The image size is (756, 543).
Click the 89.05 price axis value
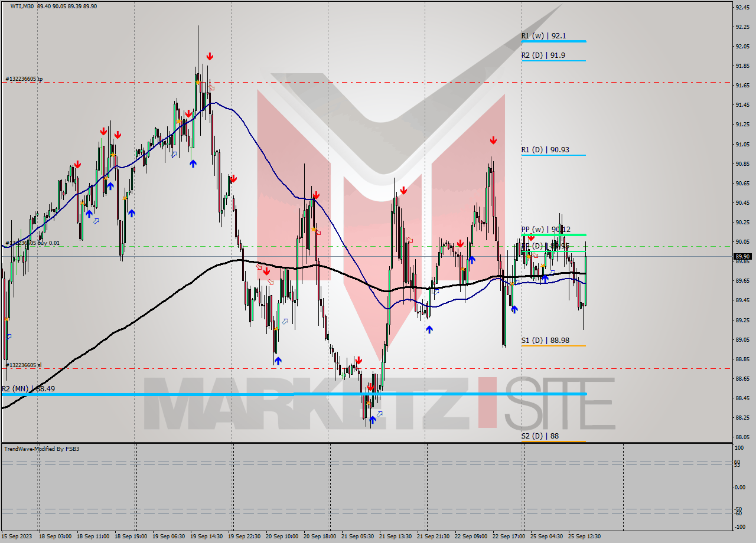point(742,339)
